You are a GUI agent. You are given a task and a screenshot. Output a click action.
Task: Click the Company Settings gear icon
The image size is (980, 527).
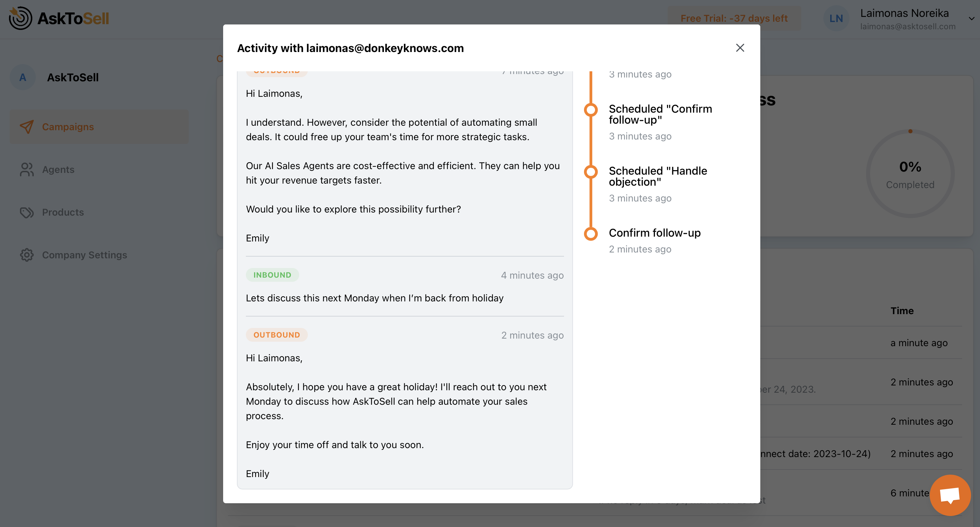[x=27, y=255]
